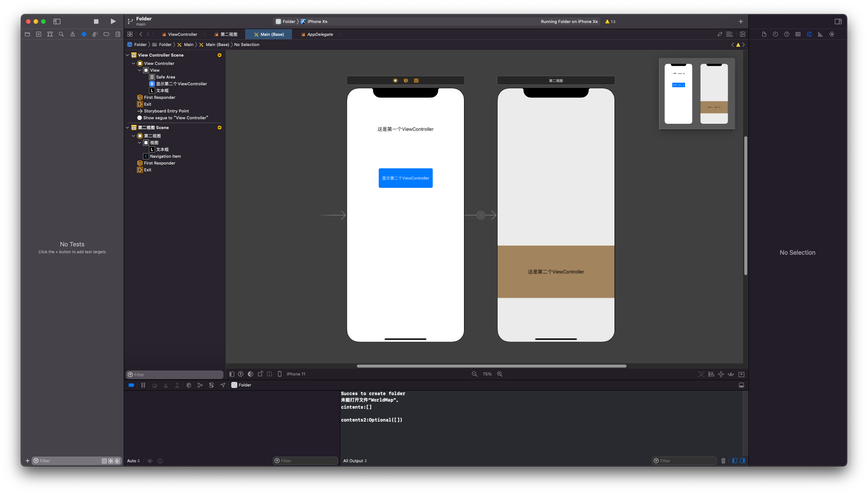Select the Main (Base) tab
The height and width of the screenshot is (494, 868).
pos(269,34)
